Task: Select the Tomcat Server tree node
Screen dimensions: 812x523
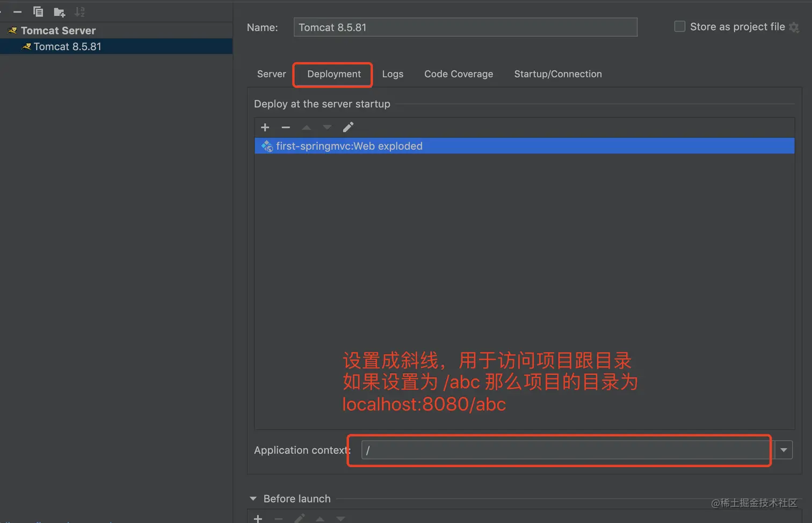Action: point(116,31)
